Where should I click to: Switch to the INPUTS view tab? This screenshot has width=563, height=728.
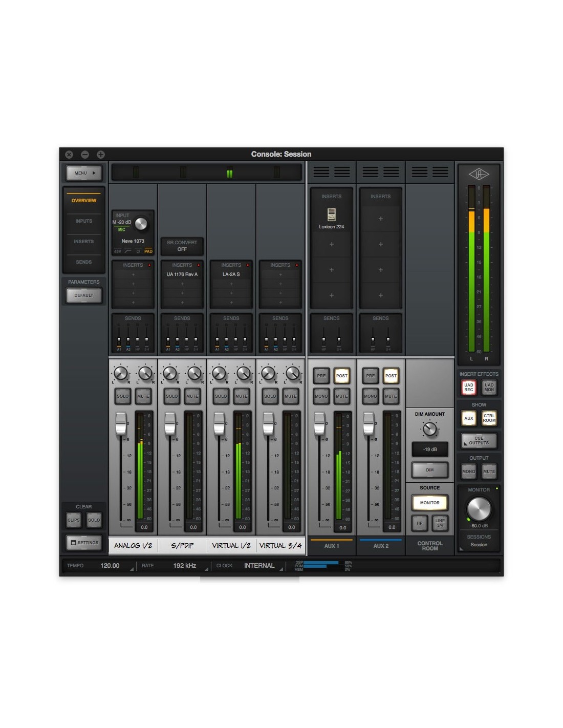coord(84,221)
